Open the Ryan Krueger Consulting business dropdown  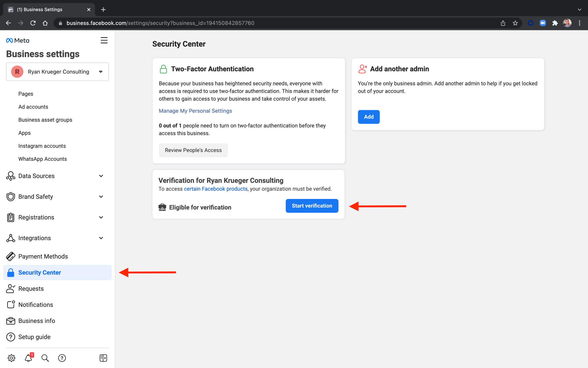[x=57, y=72]
